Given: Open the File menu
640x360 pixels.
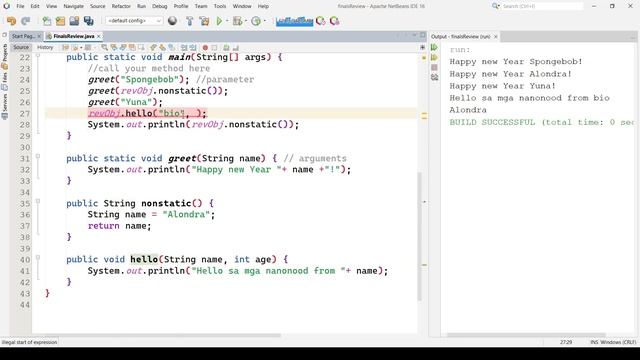Looking at the screenshot, I should coord(20,6).
